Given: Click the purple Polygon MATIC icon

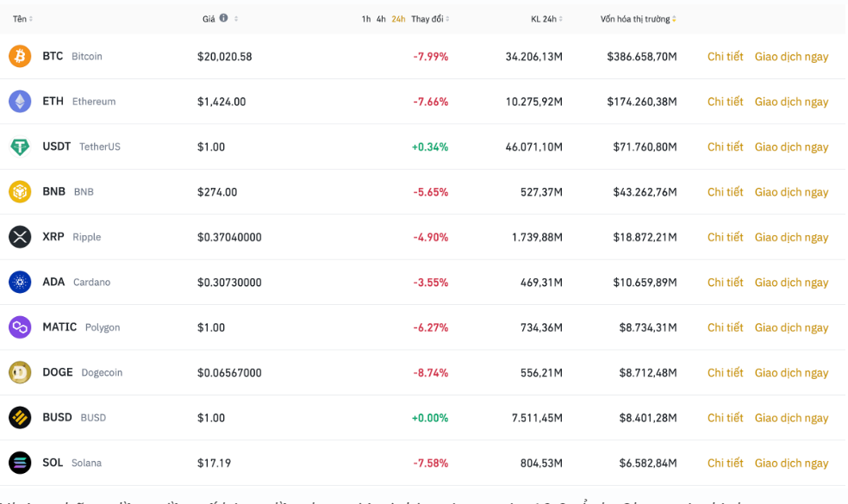Looking at the screenshot, I should (20, 327).
